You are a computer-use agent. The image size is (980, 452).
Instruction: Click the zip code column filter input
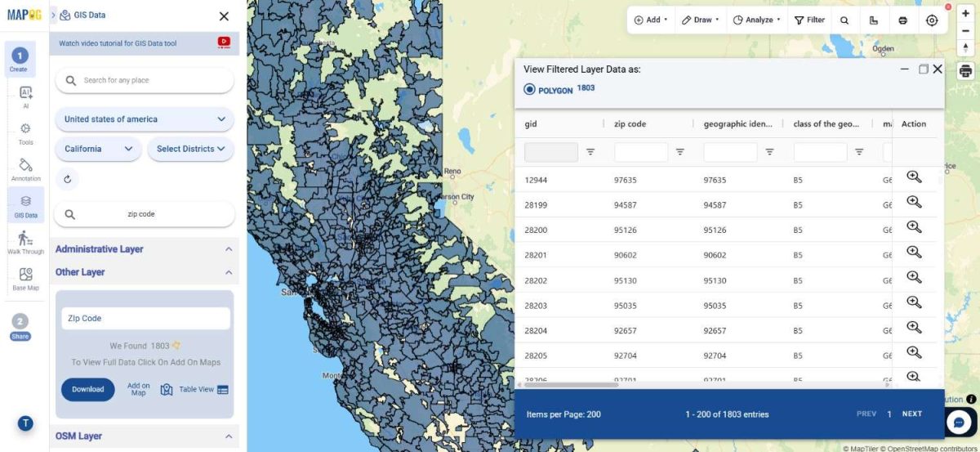coord(641,152)
